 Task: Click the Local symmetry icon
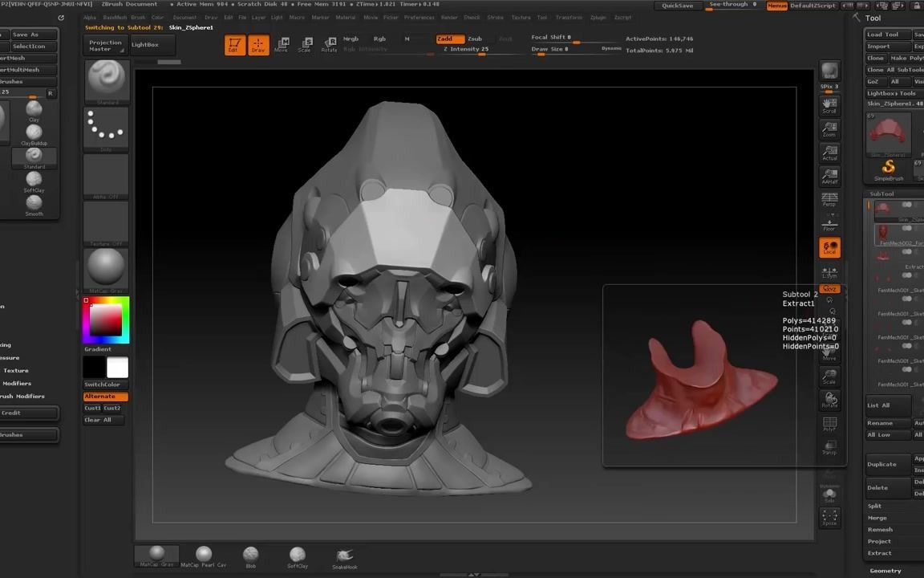829,247
